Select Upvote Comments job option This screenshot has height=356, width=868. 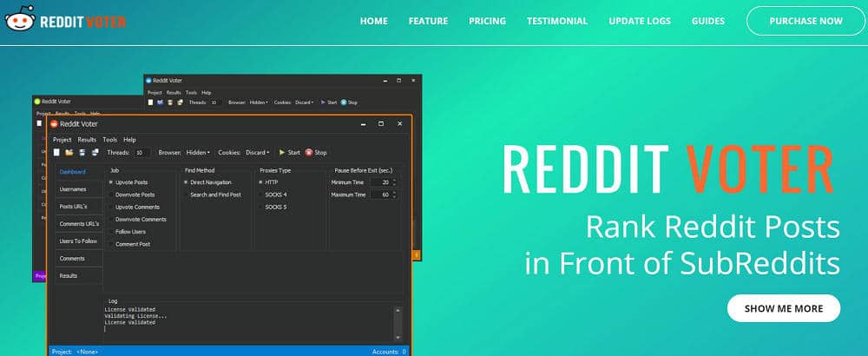coord(134,207)
